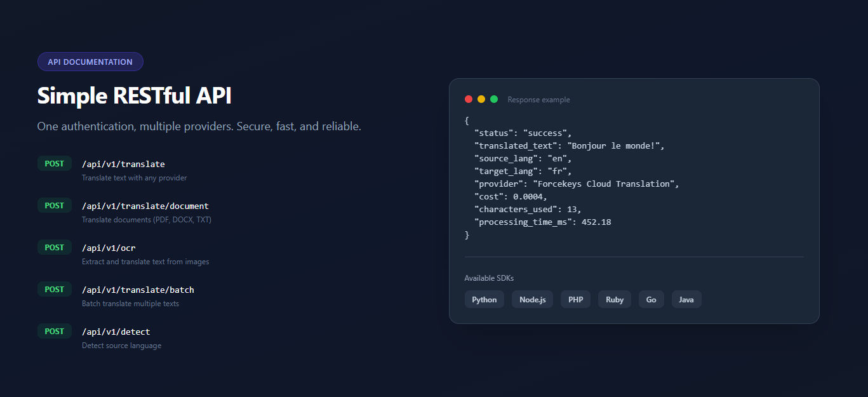Select the Go SDK chip
This screenshot has height=397, width=868.
(x=651, y=299)
